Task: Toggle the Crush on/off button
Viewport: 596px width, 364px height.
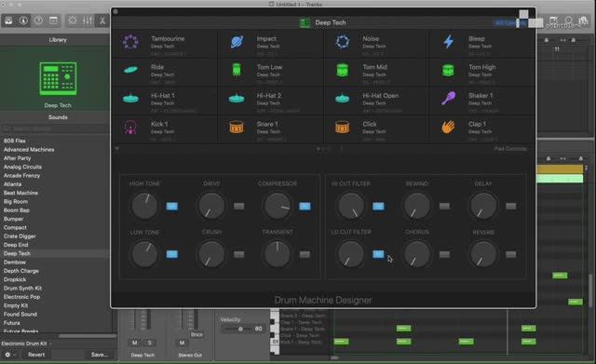Action: [238, 254]
